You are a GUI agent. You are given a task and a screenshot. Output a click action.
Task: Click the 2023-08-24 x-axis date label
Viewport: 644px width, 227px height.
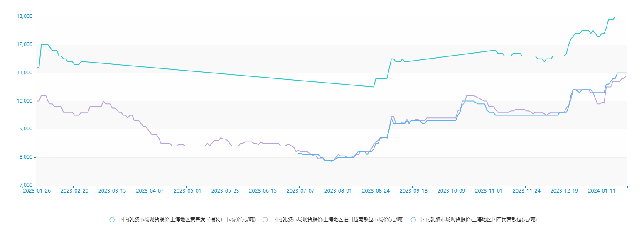coord(376,191)
